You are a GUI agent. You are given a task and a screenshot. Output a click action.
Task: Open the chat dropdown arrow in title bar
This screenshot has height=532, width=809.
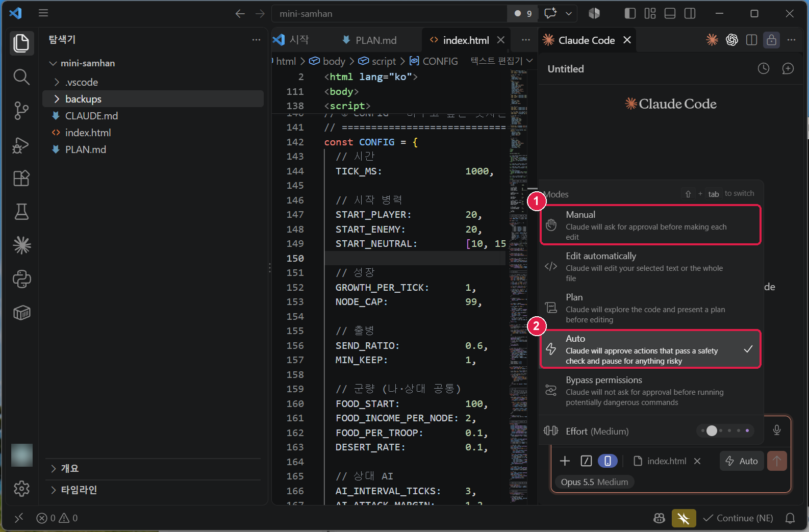(x=569, y=14)
